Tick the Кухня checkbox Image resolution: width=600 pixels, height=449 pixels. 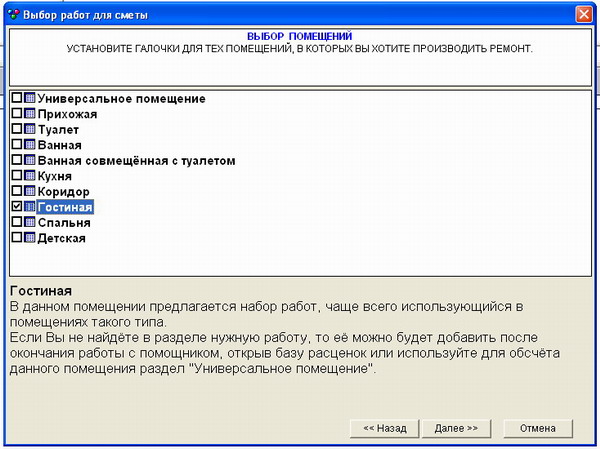tap(16, 175)
